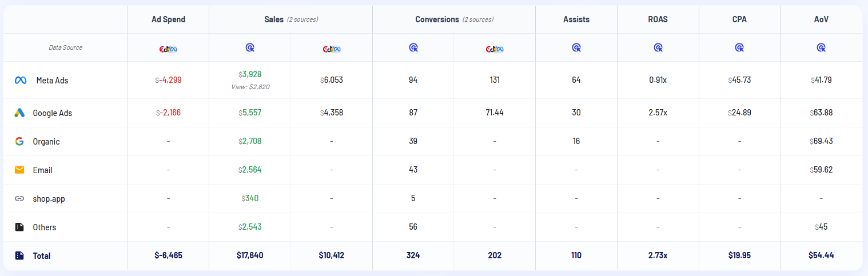
Task: Click the tracking source icon under AoV
Action: [821, 48]
